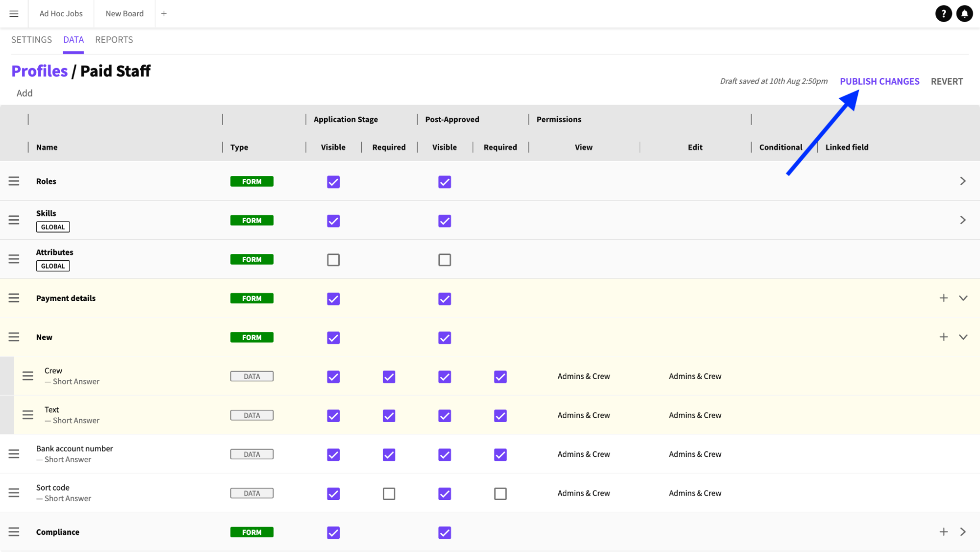Grab the drag handle for New form row
Screen dimensions: 980x552
click(x=14, y=337)
